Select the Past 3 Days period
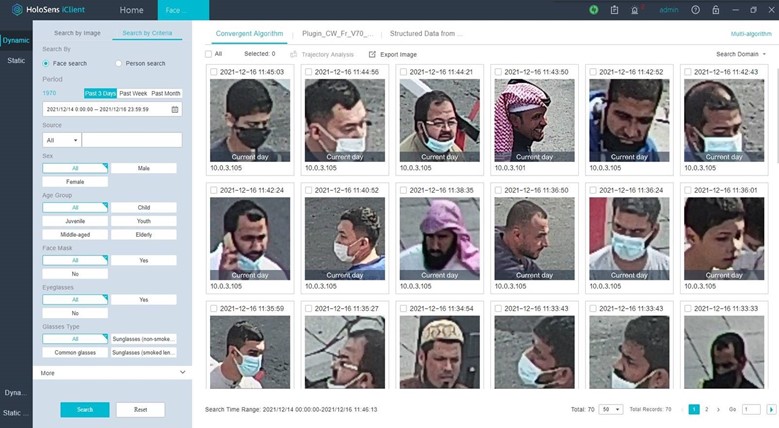 pyautogui.click(x=100, y=93)
